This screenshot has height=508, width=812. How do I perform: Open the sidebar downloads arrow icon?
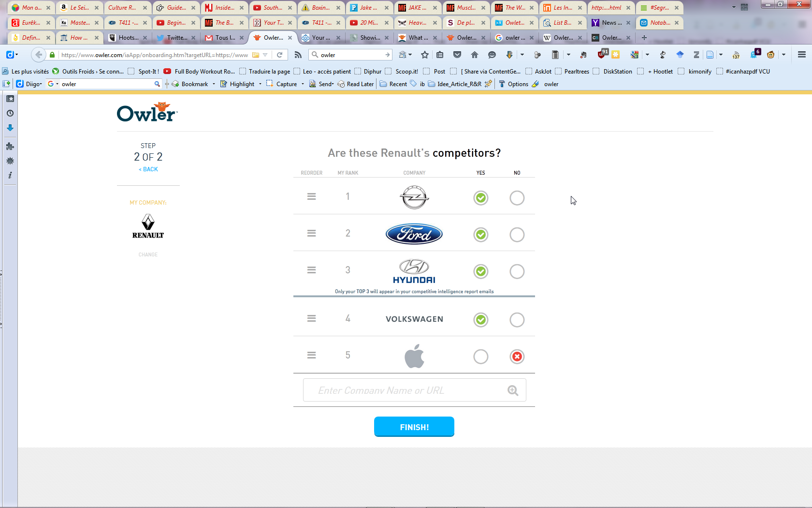click(10, 128)
